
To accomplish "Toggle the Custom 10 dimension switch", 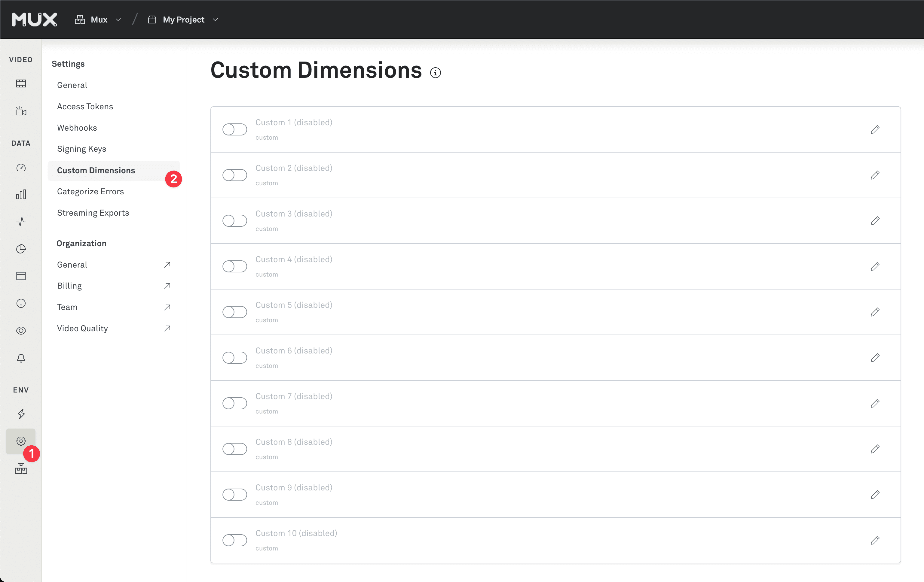I will tap(234, 540).
